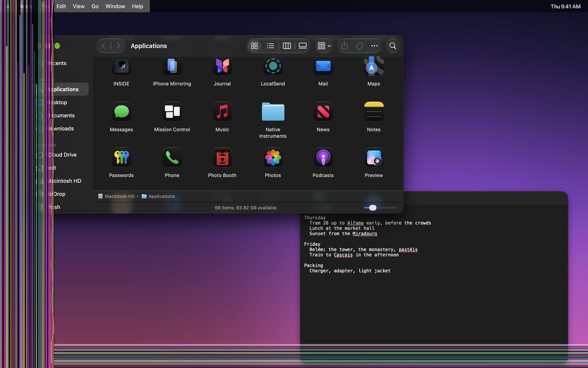Click the 'Packing' heading in text window

click(313, 265)
